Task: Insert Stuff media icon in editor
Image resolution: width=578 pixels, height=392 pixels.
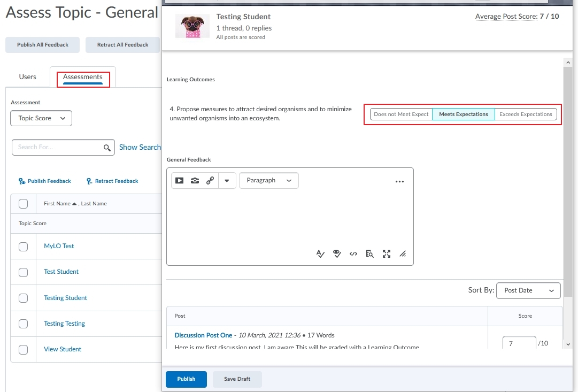Action: [180, 180]
